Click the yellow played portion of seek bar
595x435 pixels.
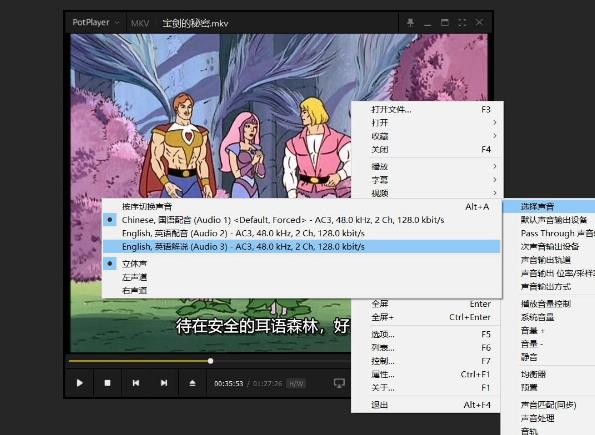[x=139, y=361]
